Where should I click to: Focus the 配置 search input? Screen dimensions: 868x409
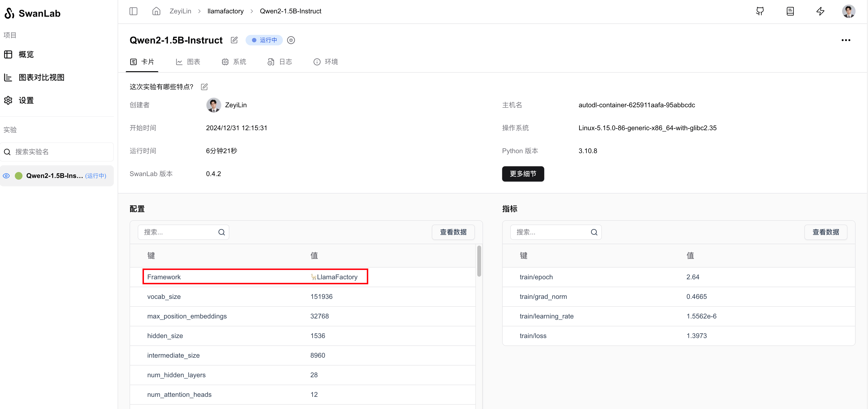tap(183, 232)
